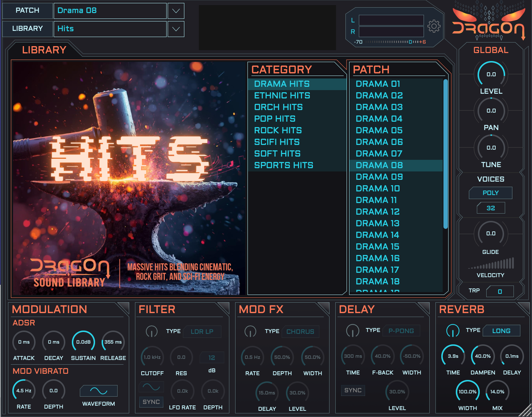Click the Filter panel corner expander
This screenshot has height=417, width=532.
pos(224,308)
